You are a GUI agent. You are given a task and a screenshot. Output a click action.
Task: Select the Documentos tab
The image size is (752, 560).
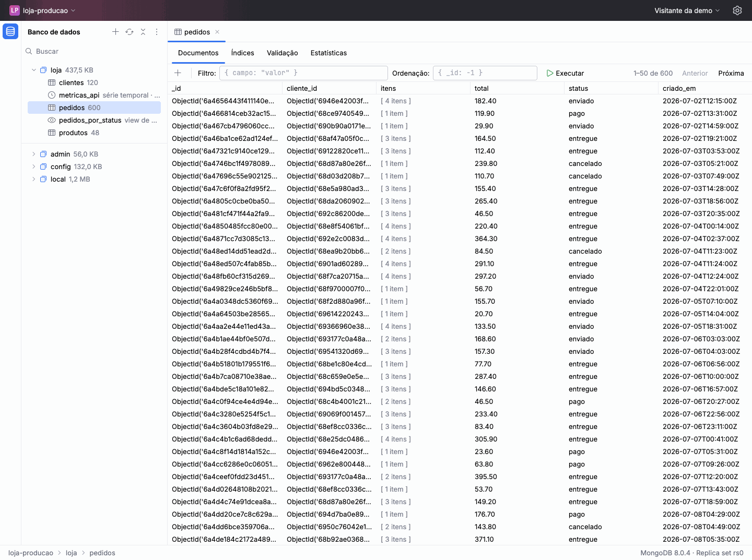[198, 53]
